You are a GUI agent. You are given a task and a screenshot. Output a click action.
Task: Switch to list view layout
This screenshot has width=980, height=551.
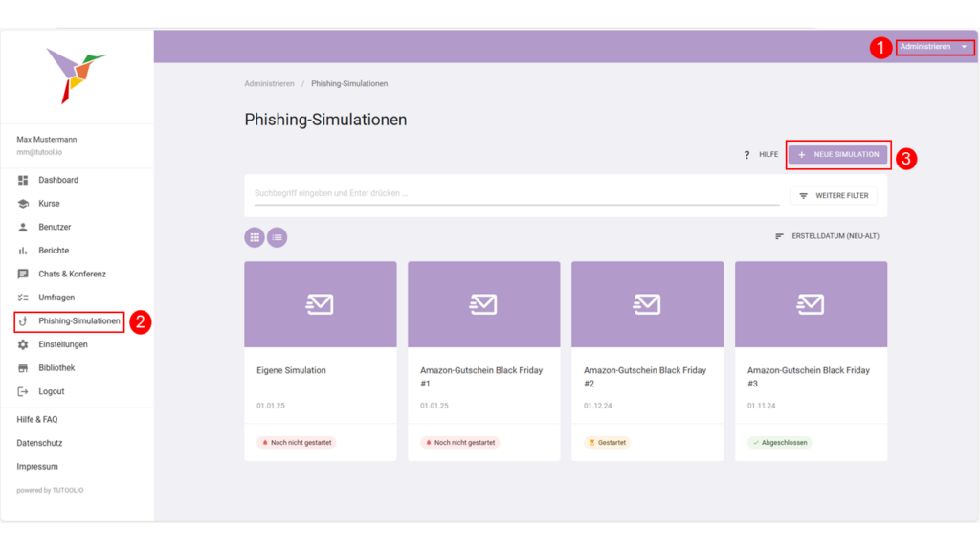tap(277, 236)
